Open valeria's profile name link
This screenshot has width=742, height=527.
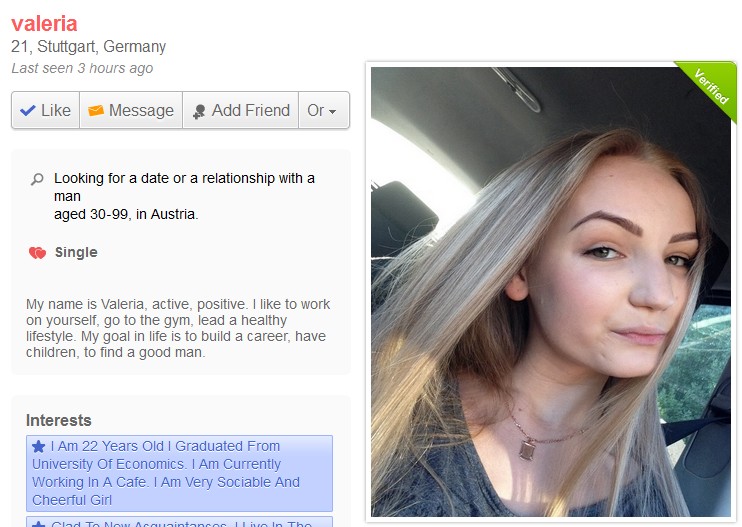pyautogui.click(x=44, y=24)
